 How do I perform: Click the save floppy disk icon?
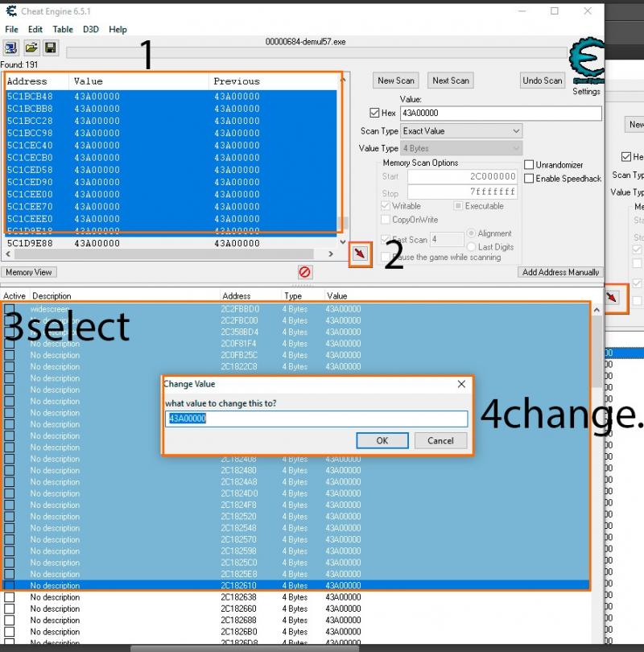click(x=51, y=47)
